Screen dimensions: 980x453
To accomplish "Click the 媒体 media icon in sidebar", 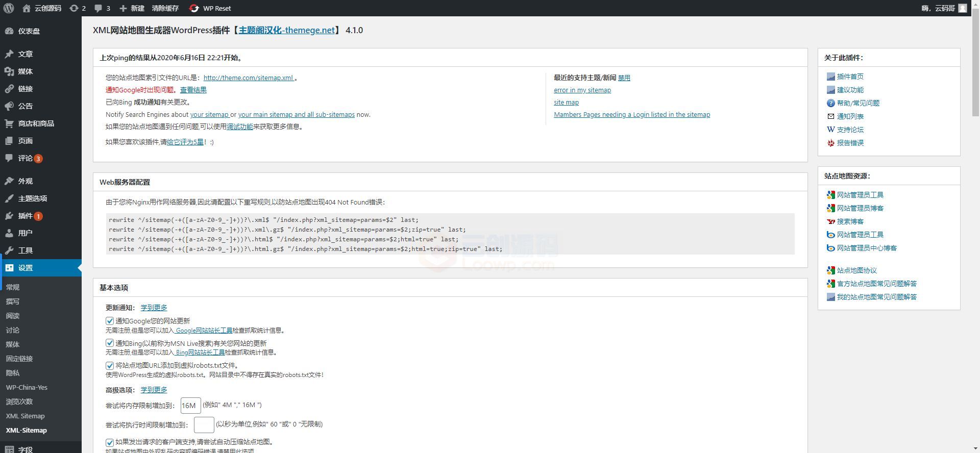I will [x=9, y=71].
